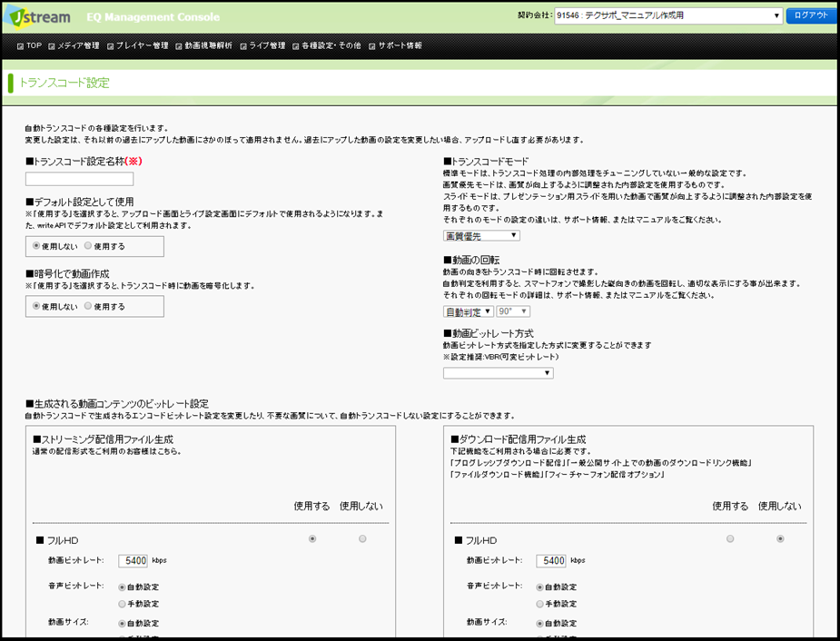Click the ログアウト button
The image size is (840, 641).
811,15
